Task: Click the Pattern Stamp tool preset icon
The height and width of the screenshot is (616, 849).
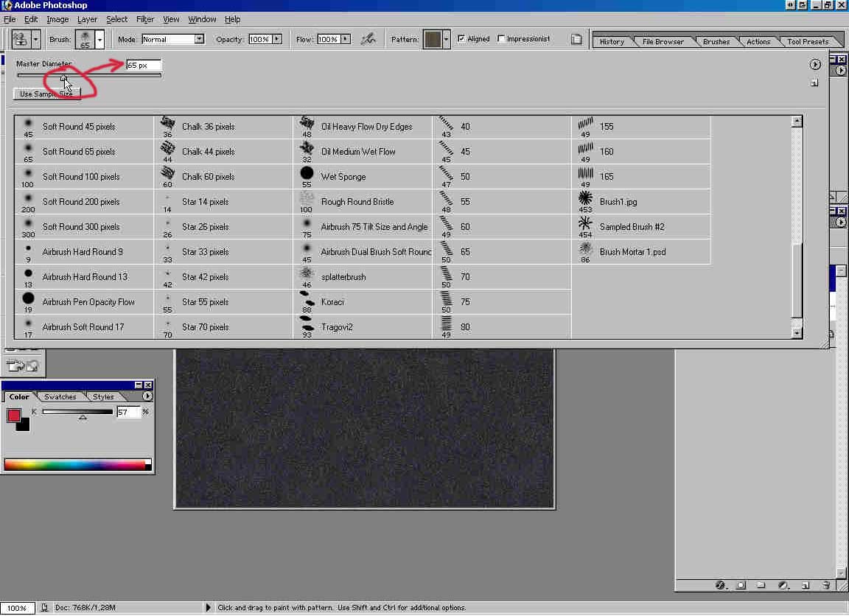Action: [20, 39]
